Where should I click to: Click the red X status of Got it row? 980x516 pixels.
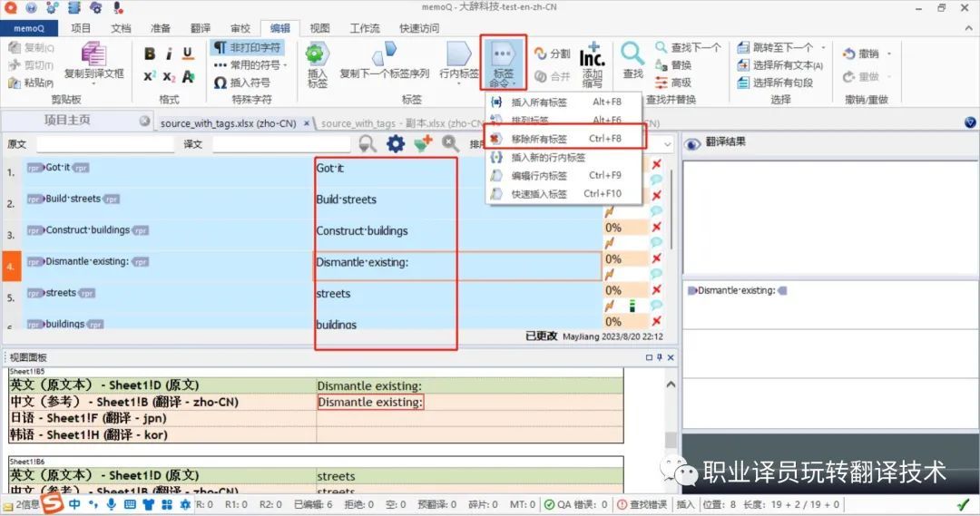click(x=656, y=164)
